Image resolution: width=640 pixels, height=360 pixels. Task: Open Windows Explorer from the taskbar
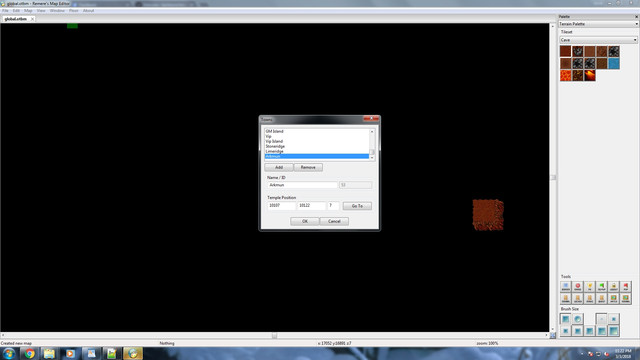(x=49, y=353)
